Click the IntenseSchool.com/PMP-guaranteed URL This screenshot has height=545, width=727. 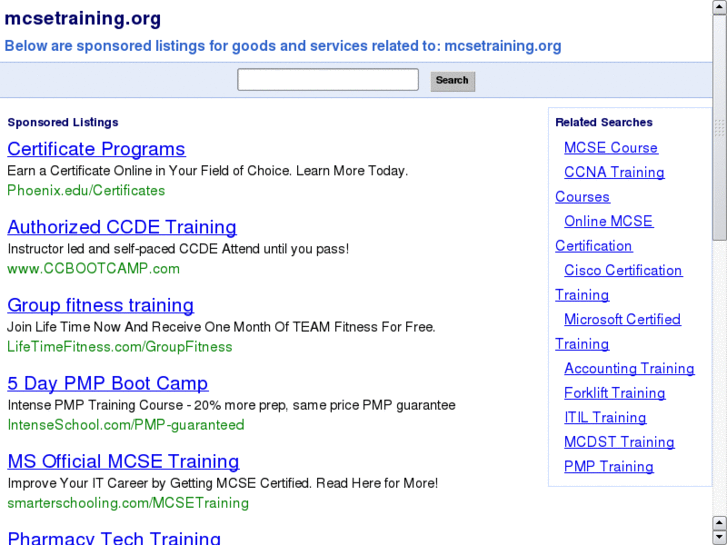tap(126, 425)
